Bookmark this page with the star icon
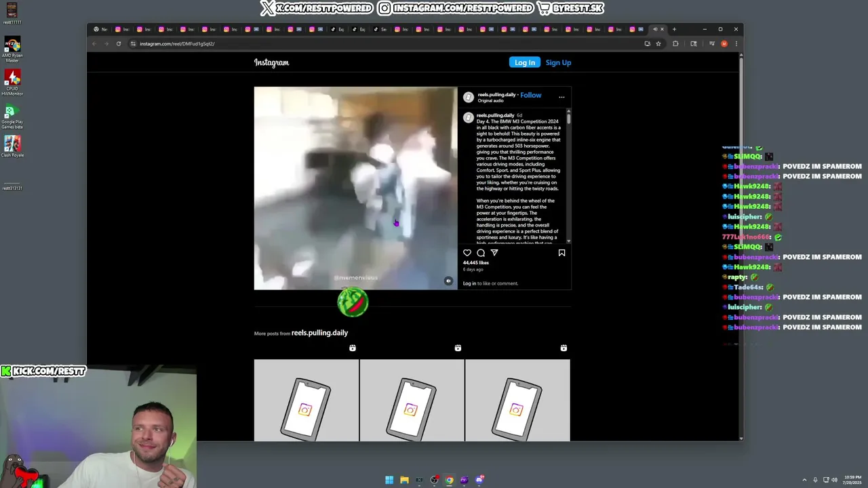Viewport: 868px width, 488px height. [x=658, y=43]
